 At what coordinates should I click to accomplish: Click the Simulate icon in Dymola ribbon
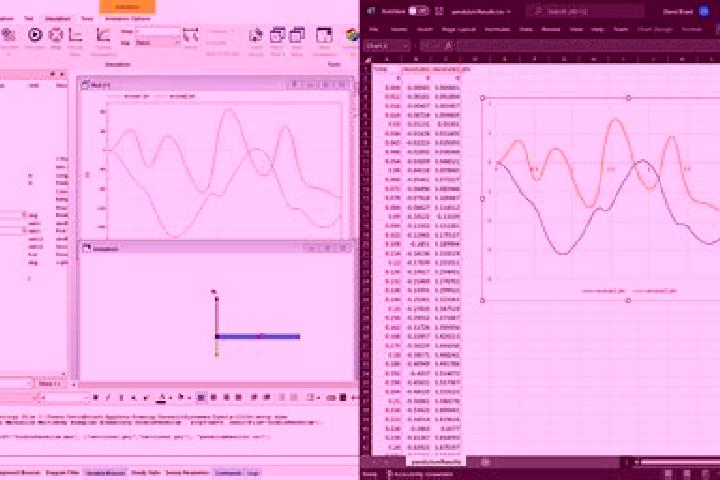(x=35, y=35)
